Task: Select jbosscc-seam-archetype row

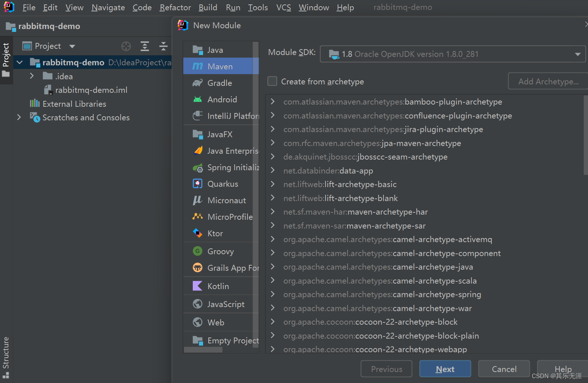Action: pos(425,157)
